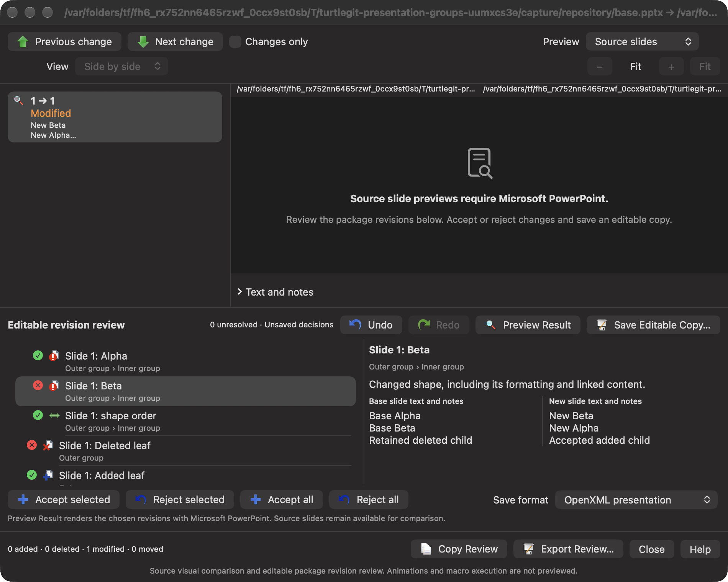Click the rightmost Fit button
The height and width of the screenshot is (582, 728).
705,67
